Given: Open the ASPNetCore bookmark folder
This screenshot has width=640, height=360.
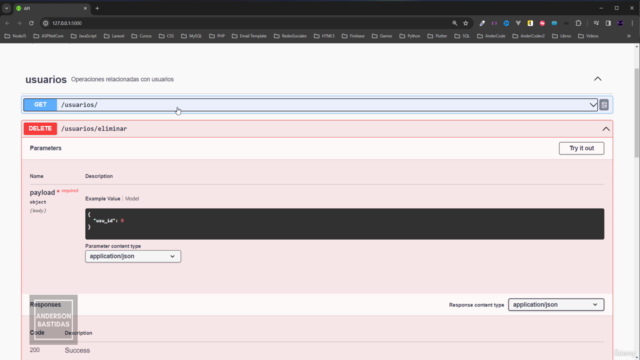Looking at the screenshot, I should click(x=49, y=36).
